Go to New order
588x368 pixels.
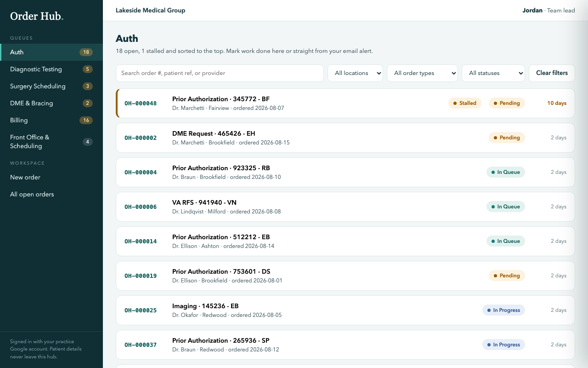click(x=51, y=177)
